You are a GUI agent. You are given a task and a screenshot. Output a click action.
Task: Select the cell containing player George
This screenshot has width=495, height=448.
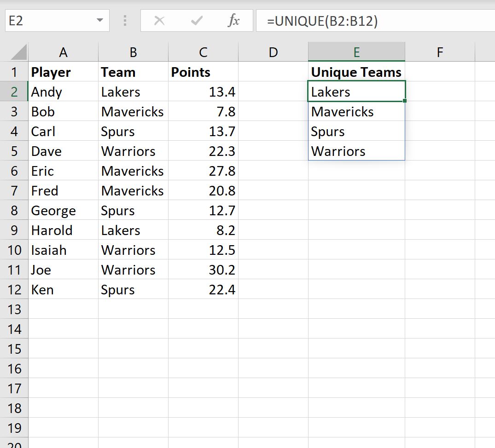click(63, 211)
